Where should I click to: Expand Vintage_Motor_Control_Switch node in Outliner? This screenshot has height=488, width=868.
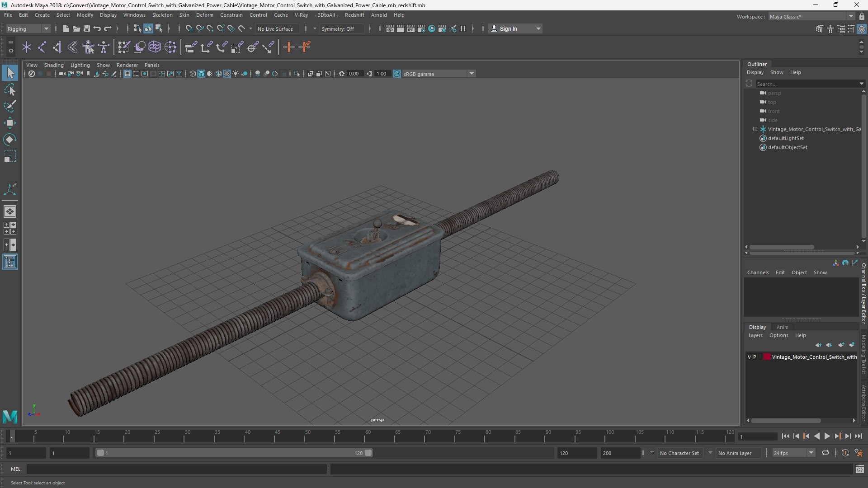(x=755, y=129)
